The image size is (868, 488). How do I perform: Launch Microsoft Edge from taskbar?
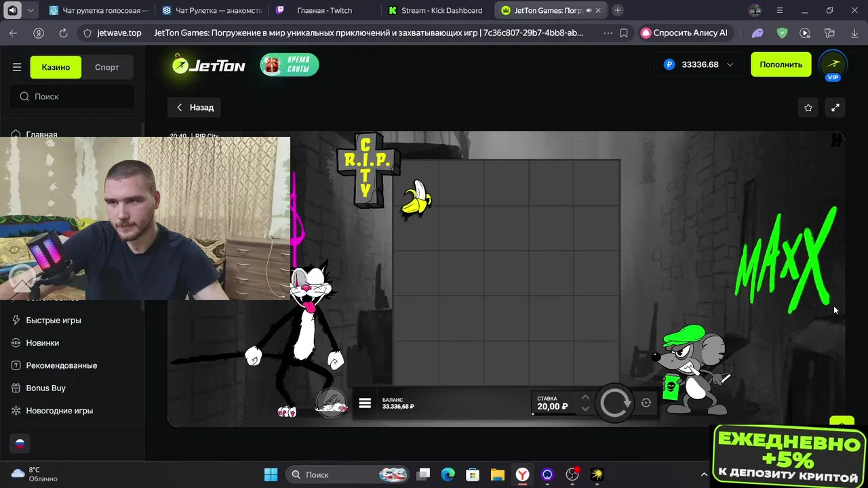[448, 474]
